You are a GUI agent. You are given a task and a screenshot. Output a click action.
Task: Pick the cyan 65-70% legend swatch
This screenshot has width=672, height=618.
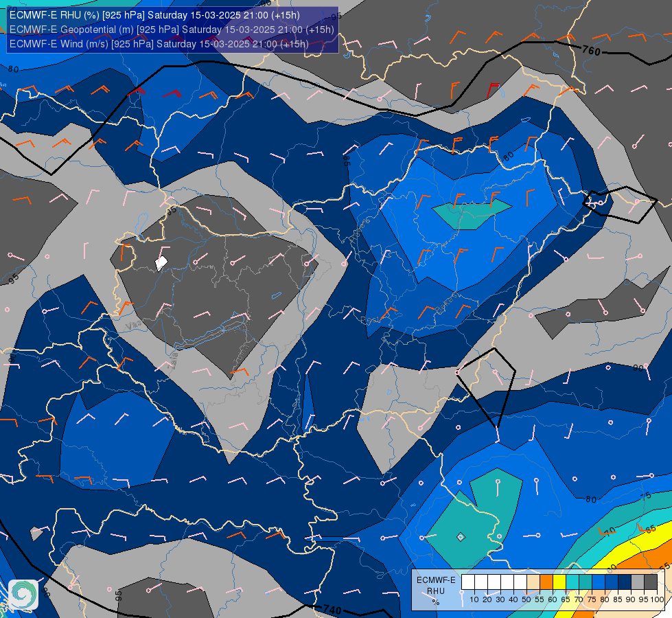coord(572,582)
